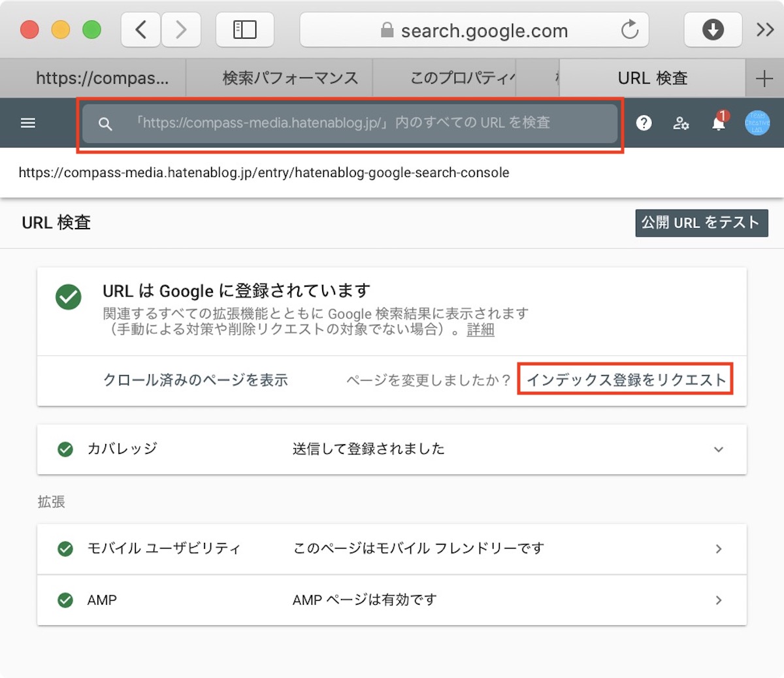Select the URL 検査 browser tab
The image size is (784, 678).
click(x=652, y=78)
